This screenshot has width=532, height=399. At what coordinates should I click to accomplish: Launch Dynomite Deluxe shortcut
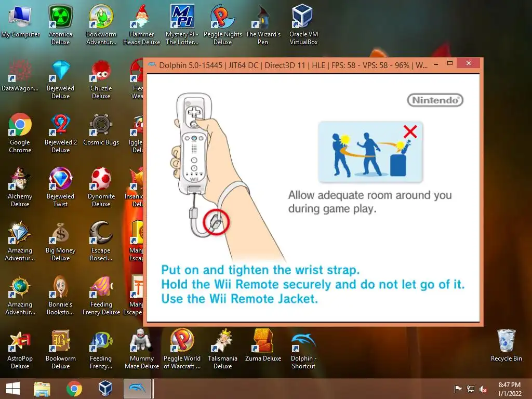[101, 187]
